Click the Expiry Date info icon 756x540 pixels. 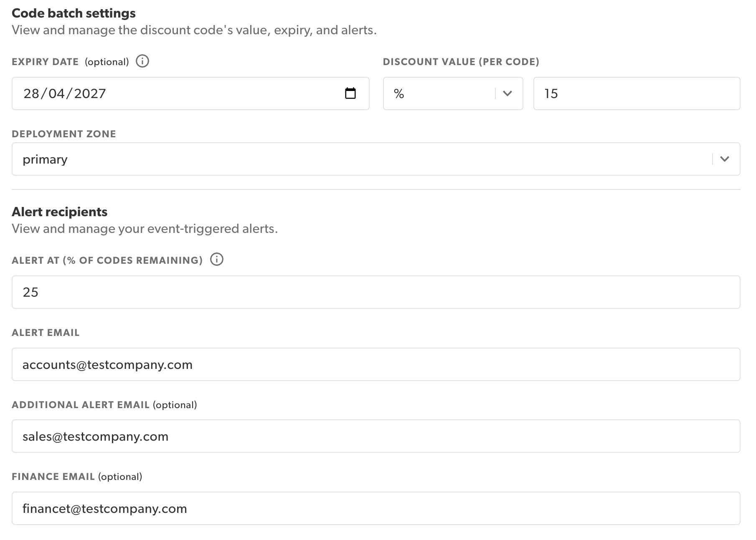pyautogui.click(x=142, y=61)
